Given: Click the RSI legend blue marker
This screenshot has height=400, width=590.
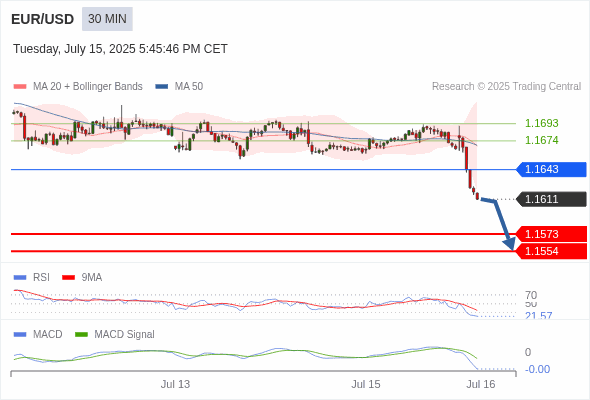Looking at the screenshot, I should 20,277.
